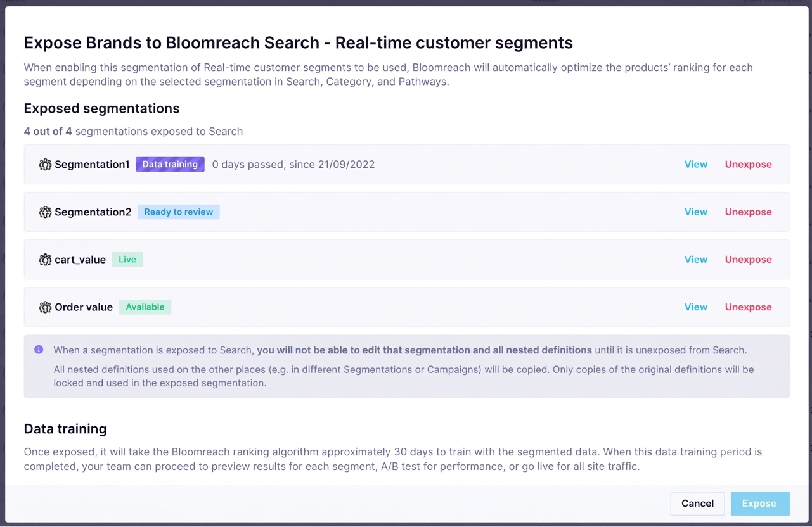Image resolution: width=812 pixels, height=527 pixels.
Task: Click the segmentation icon beside cart_value
Action: (45, 260)
